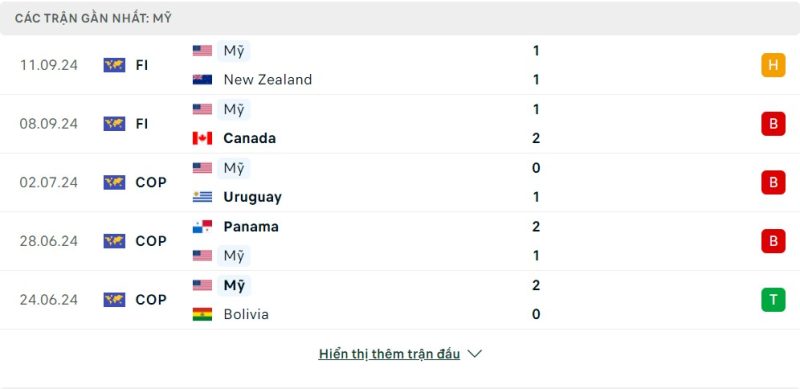This screenshot has width=800, height=389.
Task: Click the Panama flag icon
Action: click(x=202, y=227)
